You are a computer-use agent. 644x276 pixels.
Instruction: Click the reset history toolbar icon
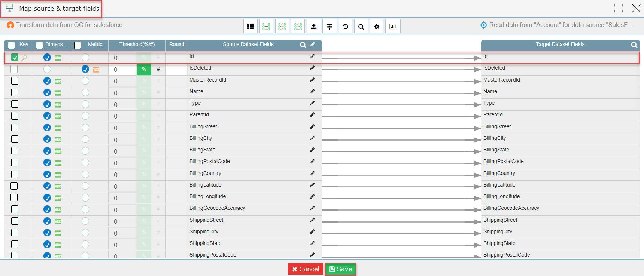345,27
